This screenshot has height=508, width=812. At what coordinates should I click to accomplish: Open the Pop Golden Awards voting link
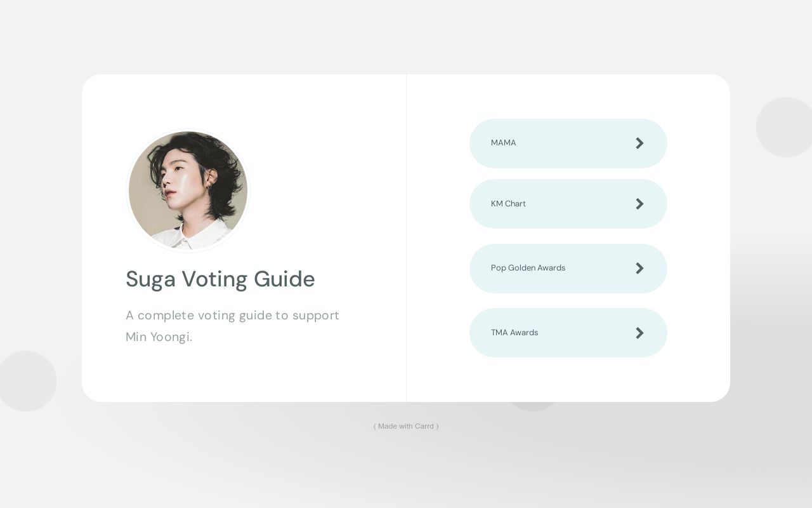point(568,268)
